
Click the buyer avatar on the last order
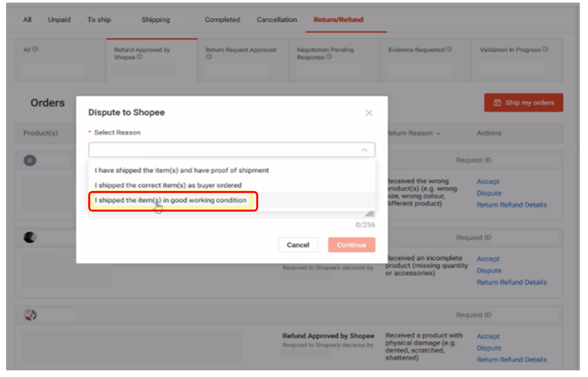tap(30, 315)
